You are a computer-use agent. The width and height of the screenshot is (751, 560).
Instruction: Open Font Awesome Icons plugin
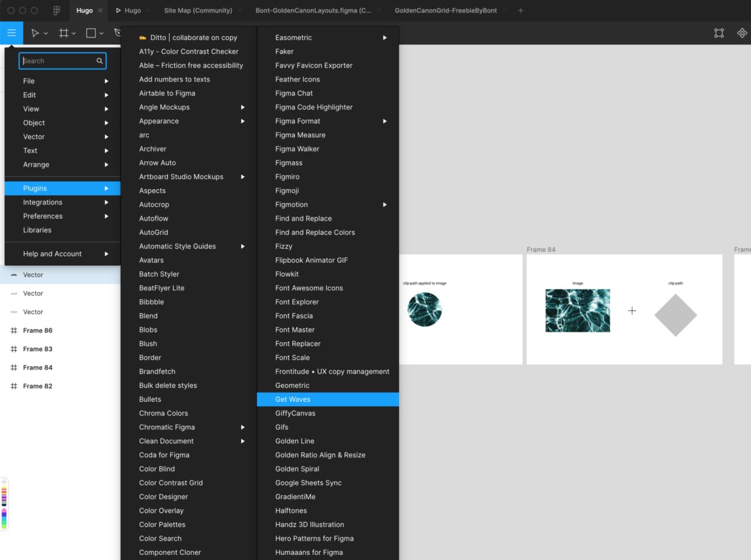point(328,288)
